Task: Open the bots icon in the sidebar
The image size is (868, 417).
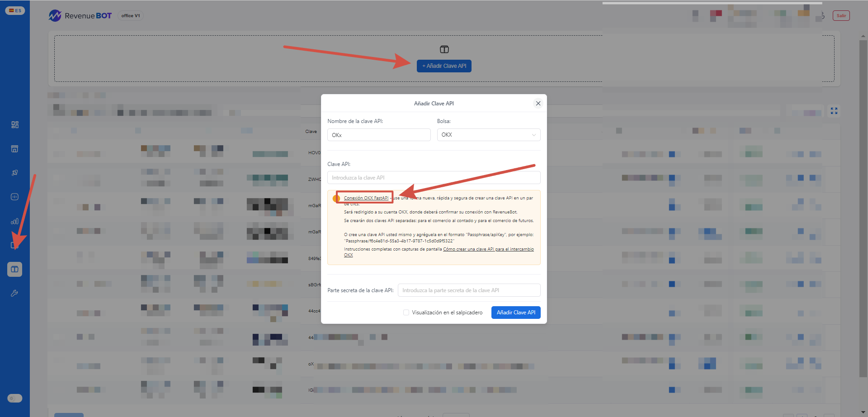Action: 15,197
